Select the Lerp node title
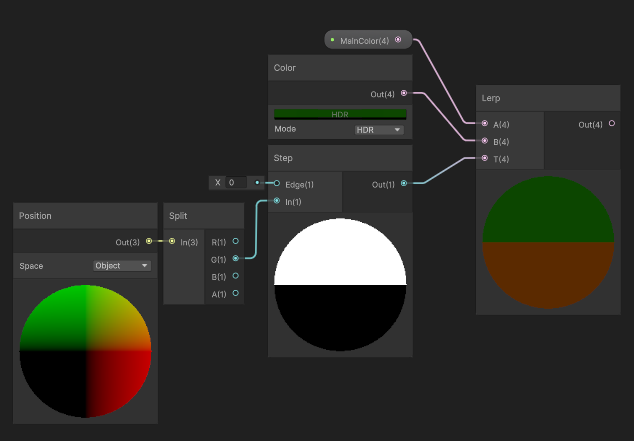This screenshot has height=441, width=634. point(490,98)
